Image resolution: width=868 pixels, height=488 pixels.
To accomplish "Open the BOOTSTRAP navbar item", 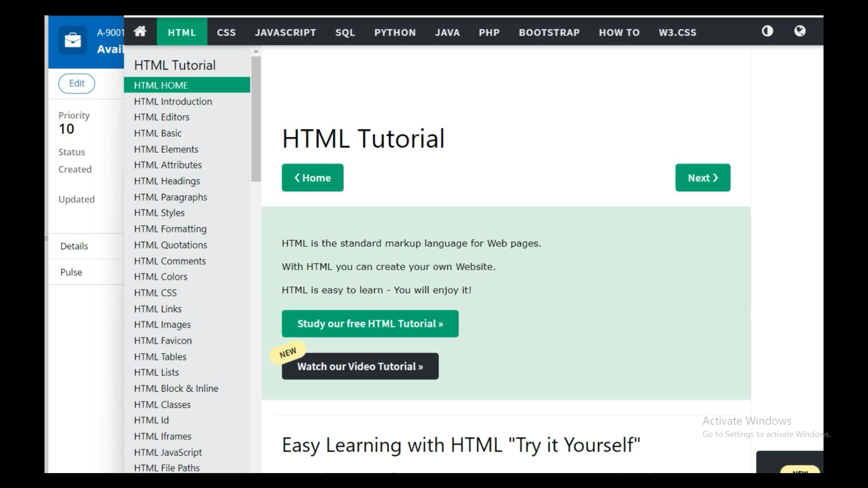I will tap(549, 33).
